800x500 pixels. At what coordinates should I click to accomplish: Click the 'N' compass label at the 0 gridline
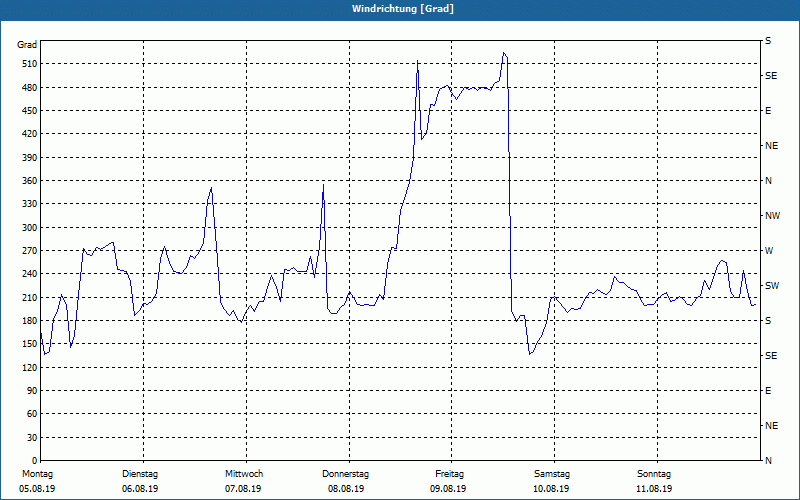(768, 461)
